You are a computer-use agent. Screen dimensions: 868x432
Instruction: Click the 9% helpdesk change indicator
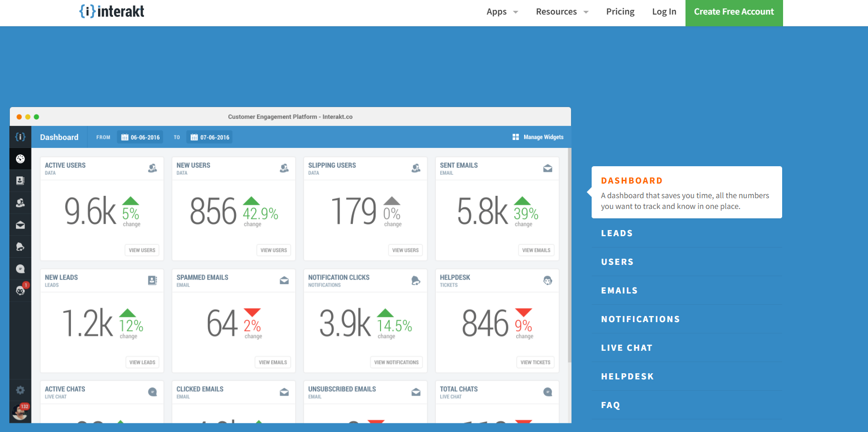pyautogui.click(x=524, y=325)
